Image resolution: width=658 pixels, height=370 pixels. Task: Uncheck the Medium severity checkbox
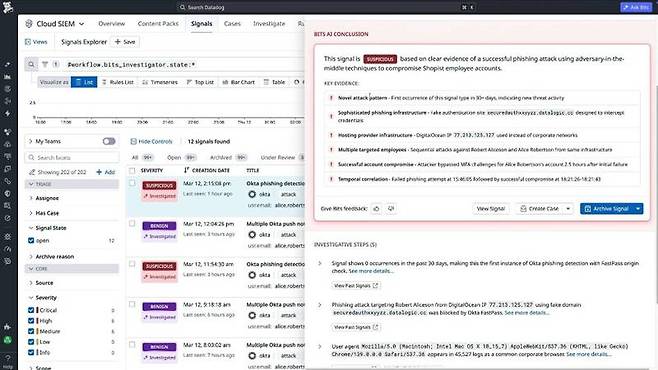pos(31,331)
